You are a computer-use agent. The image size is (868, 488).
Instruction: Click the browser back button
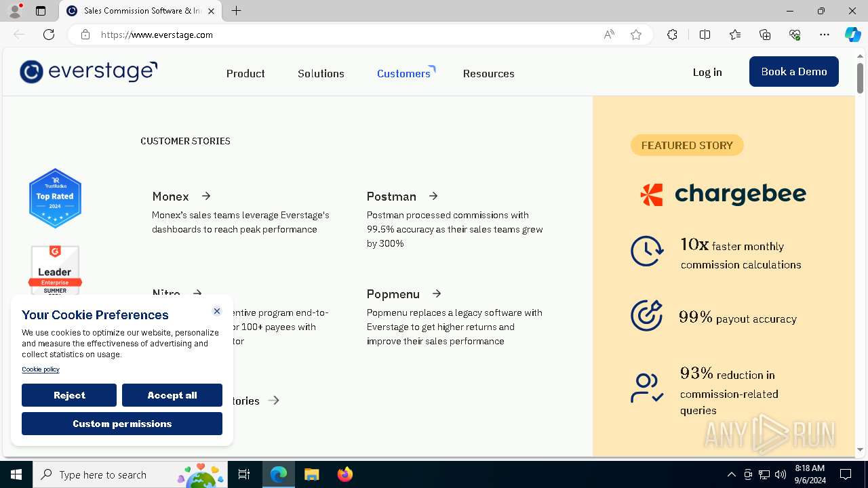[x=19, y=35]
